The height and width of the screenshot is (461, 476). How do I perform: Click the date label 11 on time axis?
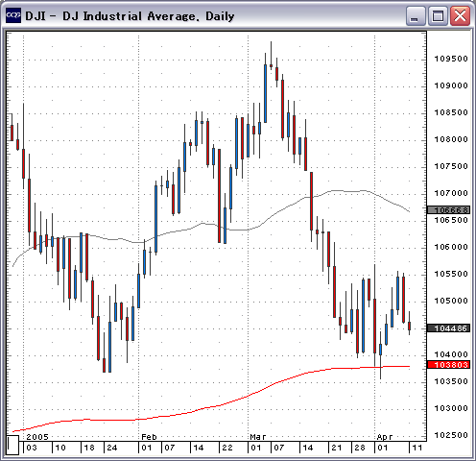[x=417, y=448]
